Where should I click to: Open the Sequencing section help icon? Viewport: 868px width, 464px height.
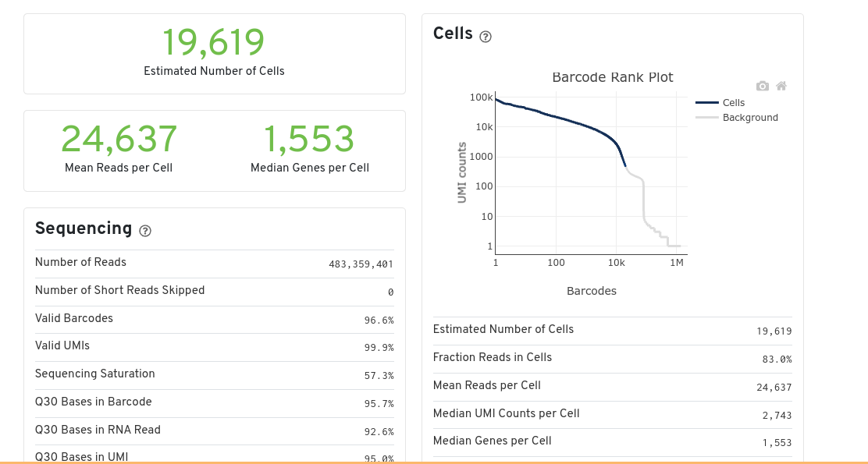[x=145, y=231]
